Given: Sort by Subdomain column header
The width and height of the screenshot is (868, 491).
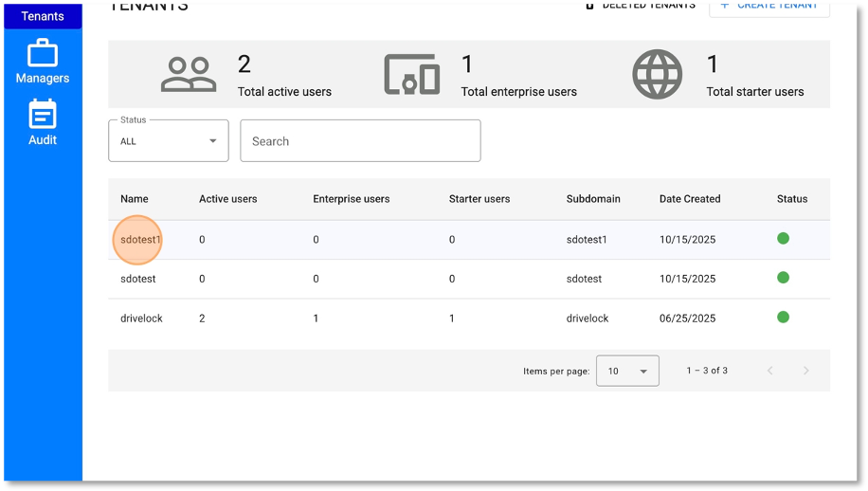Looking at the screenshot, I should click(x=593, y=199).
